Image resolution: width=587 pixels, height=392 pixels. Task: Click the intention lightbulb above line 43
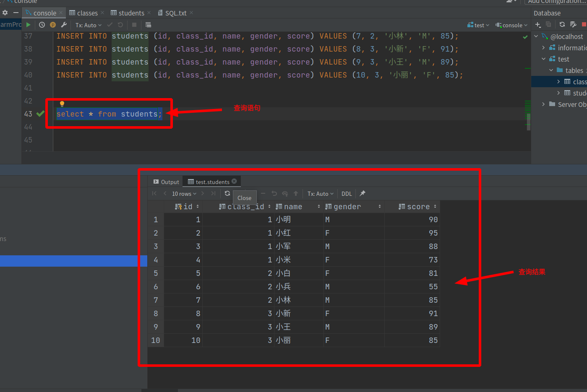coord(62,104)
